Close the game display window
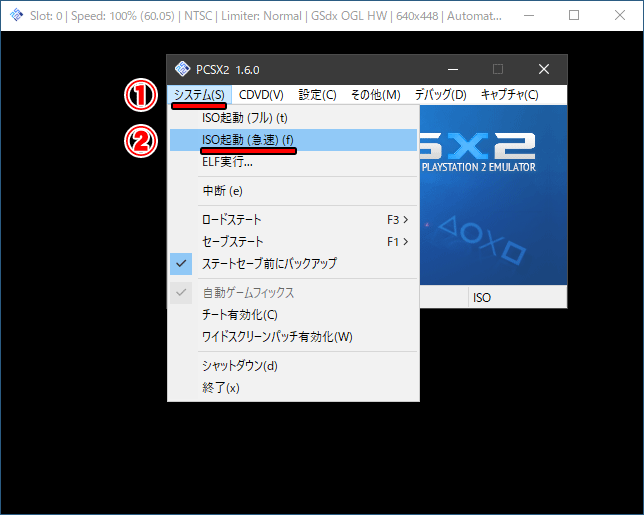 coord(620,16)
